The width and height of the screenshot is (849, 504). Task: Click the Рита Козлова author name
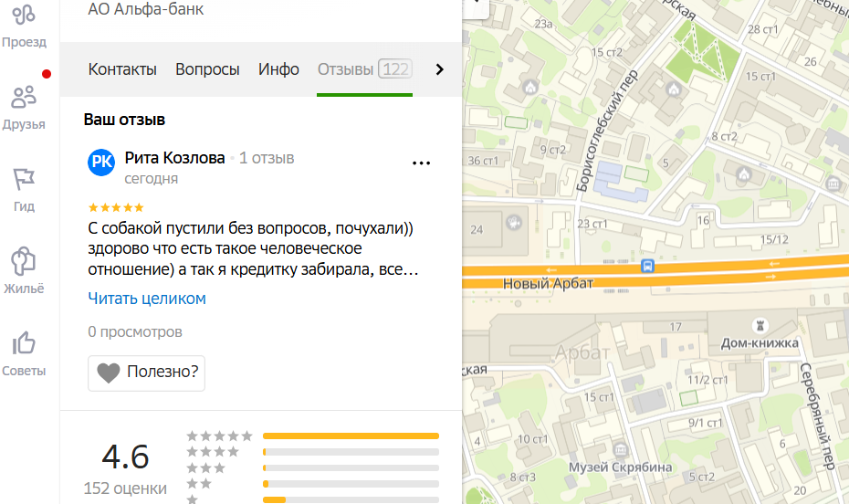point(174,158)
